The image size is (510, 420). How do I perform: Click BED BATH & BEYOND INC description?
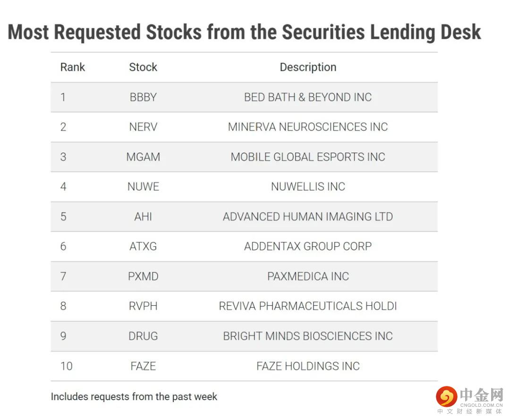pyautogui.click(x=308, y=97)
